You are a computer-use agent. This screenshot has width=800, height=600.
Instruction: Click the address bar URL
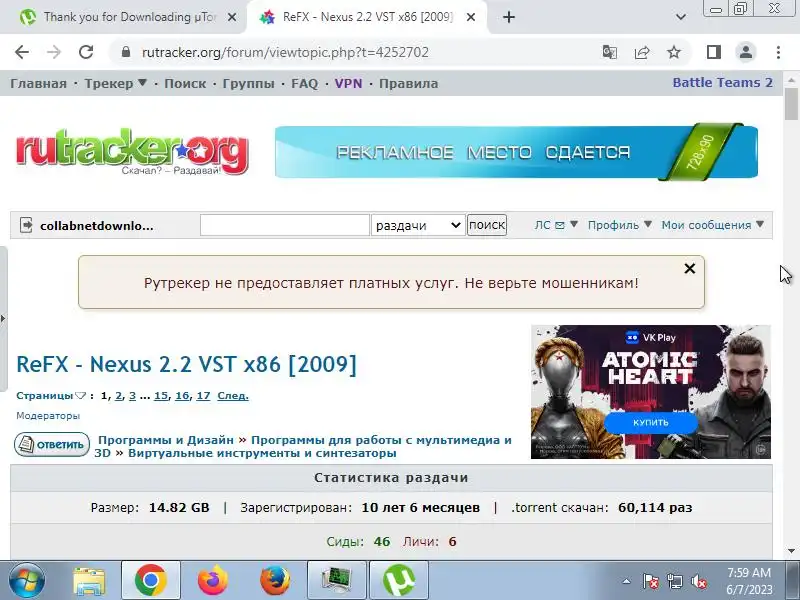tap(285, 53)
